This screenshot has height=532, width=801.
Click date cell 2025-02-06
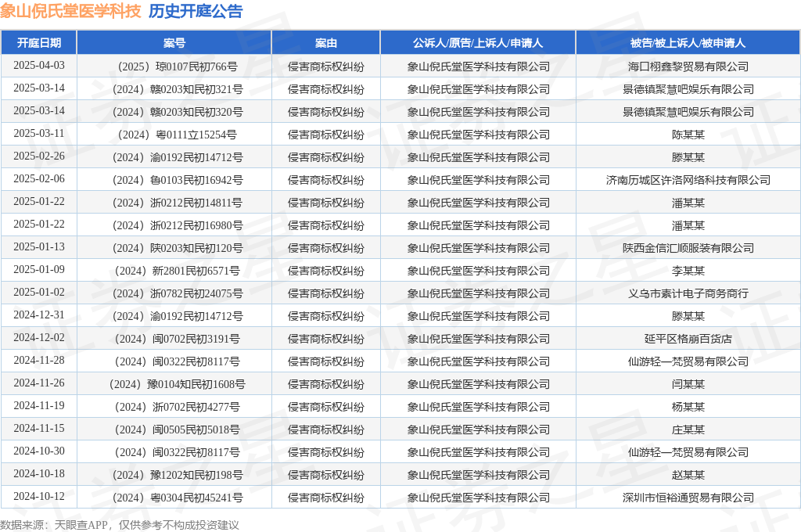point(39,179)
